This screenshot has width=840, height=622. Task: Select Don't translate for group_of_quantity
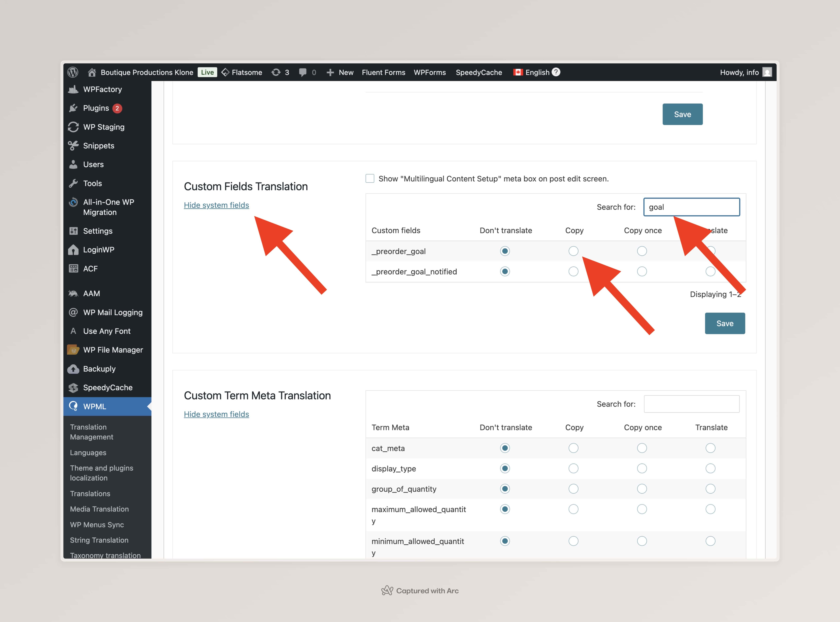505,489
